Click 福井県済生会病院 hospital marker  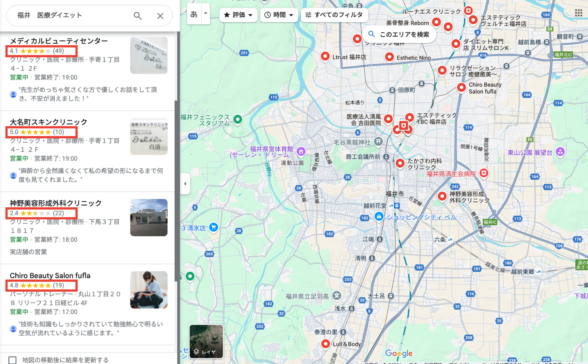coord(484,173)
